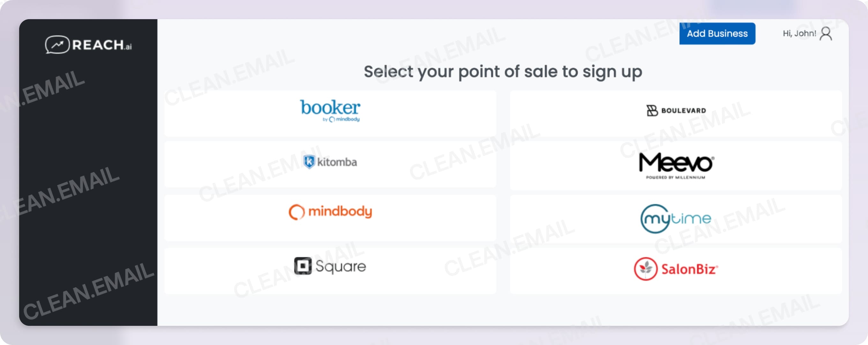
Task: Click the SalonBiz red circle leaf icon
Action: [645, 269]
